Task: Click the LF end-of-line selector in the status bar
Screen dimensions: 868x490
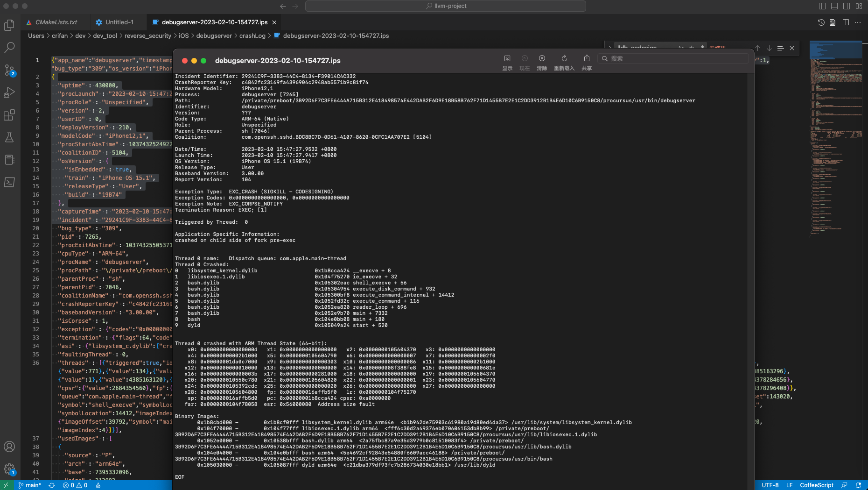Action: [790, 485]
